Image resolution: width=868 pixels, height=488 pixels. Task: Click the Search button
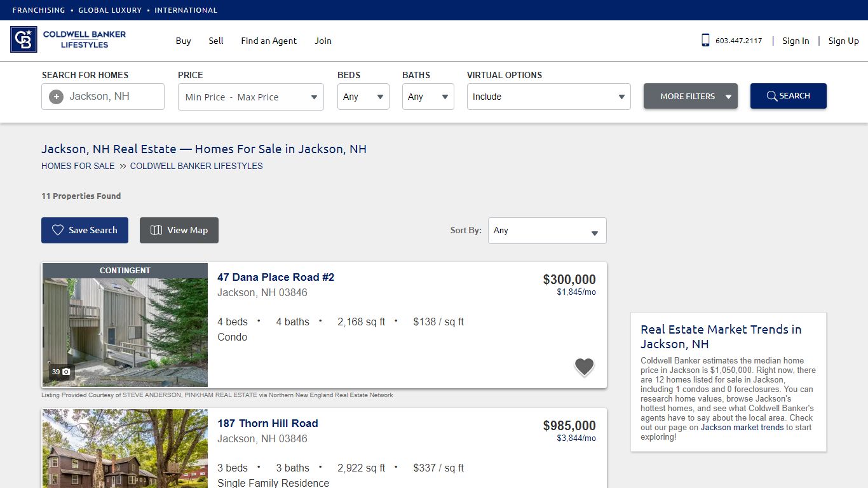pyautogui.click(x=789, y=96)
